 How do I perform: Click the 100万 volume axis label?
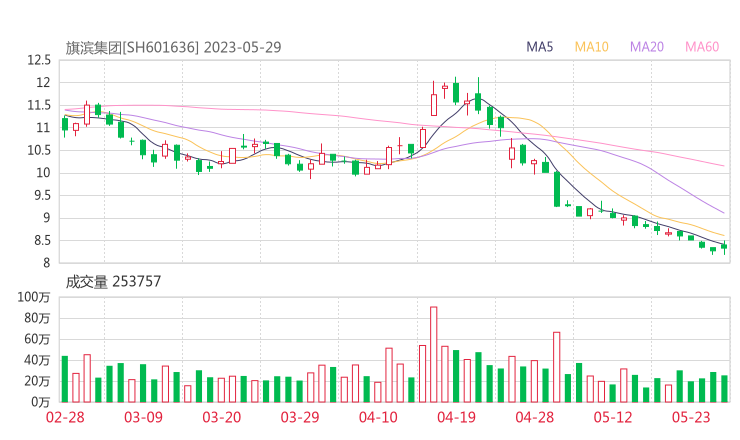click(34, 297)
